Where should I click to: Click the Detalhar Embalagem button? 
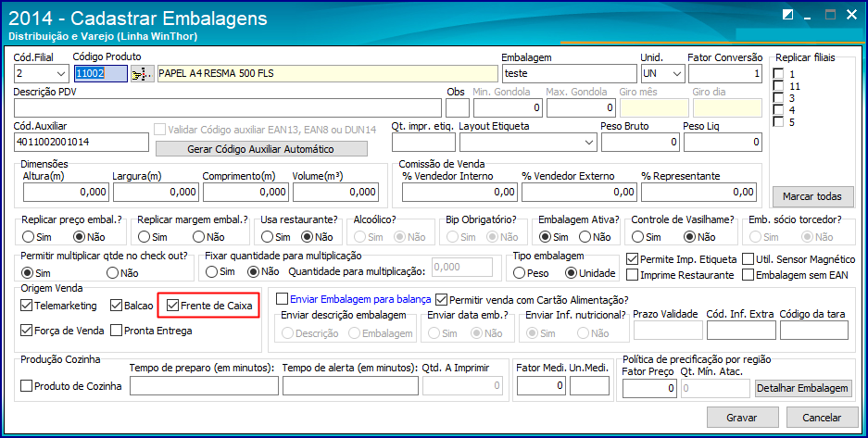(803, 388)
